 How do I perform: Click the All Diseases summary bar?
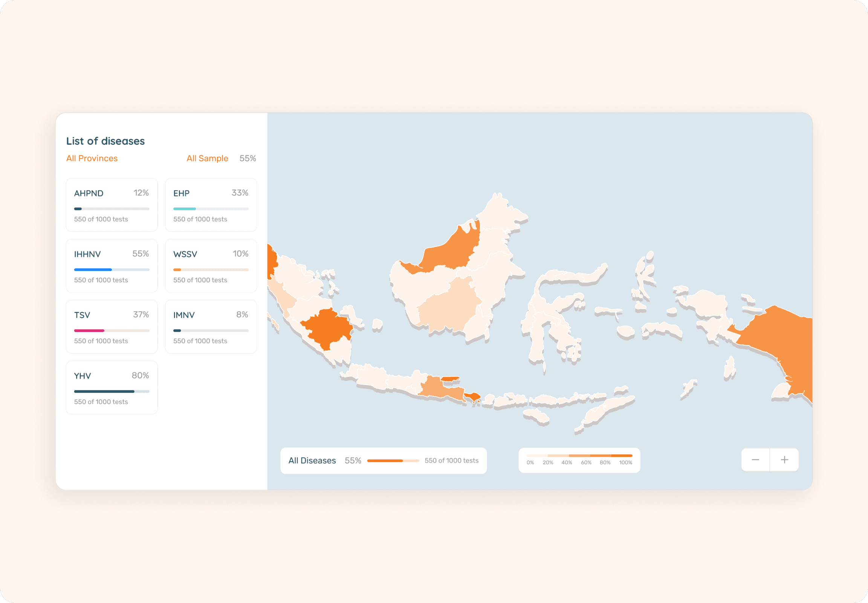(x=383, y=461)
